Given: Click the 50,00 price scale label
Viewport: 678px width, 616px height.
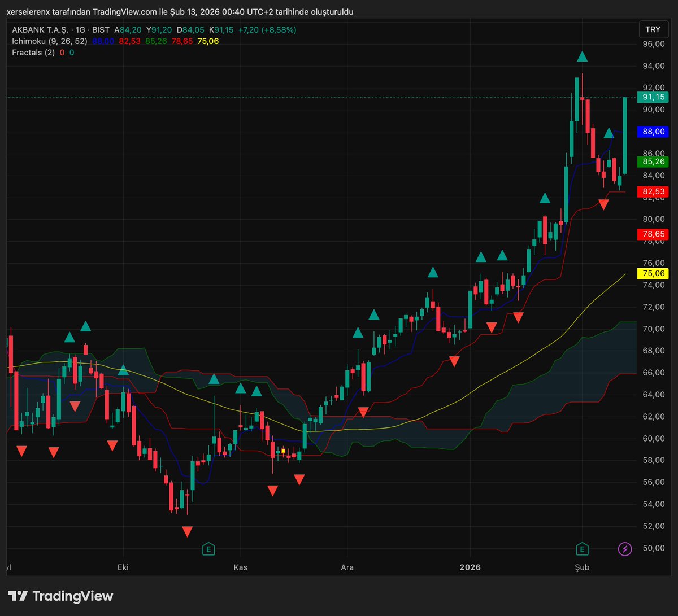Looking at the screenshot, I should click(654, 548).
